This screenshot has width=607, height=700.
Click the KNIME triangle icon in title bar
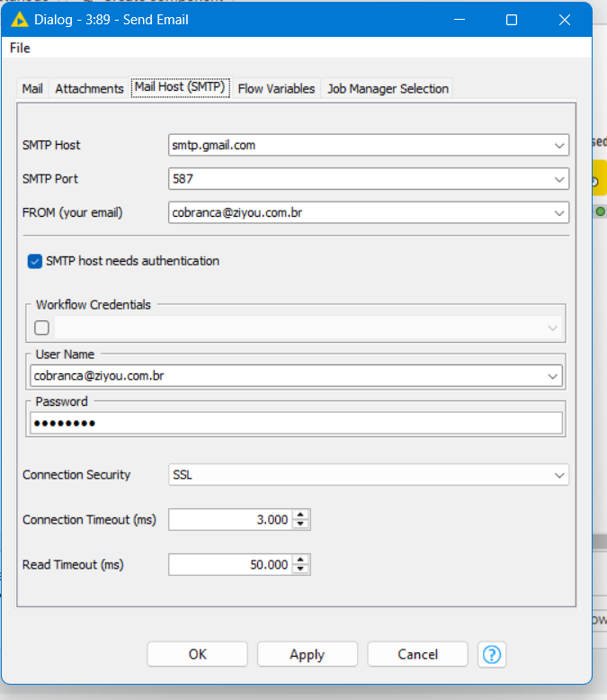[x=20, y=20]
